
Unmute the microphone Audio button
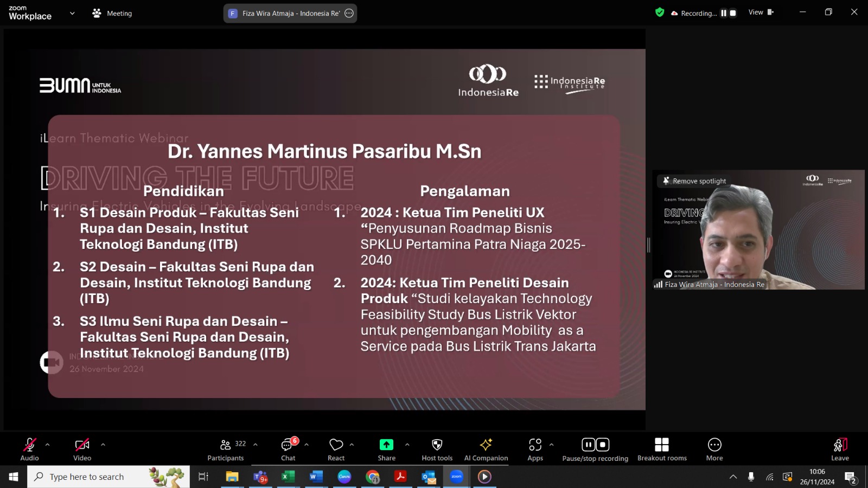point(29,450)
